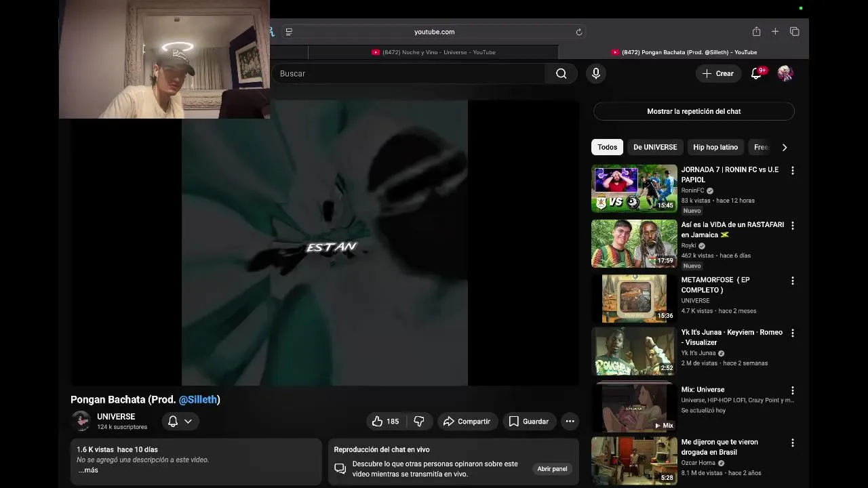Click the live chat replay icon
868x488 pixels.
(x=340, y=468)
